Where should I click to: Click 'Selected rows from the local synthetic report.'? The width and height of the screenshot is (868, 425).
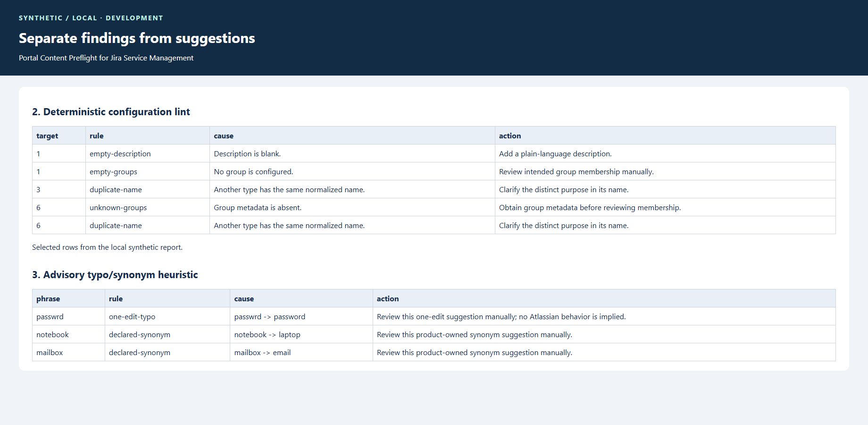click(107, 247)
